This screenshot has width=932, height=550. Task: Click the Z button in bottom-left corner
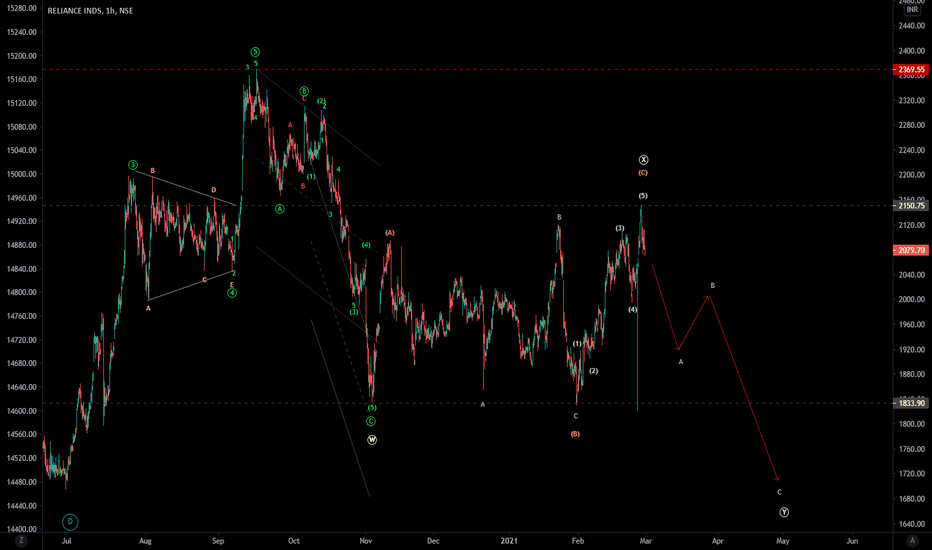click(x=21, y=540)
